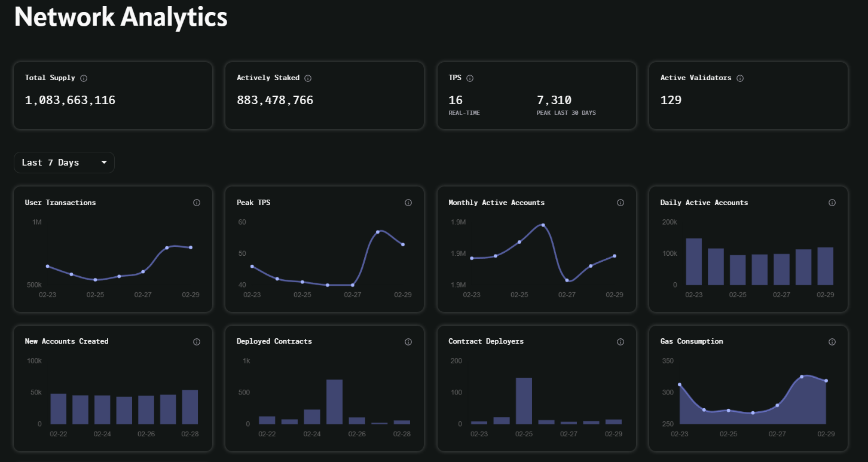Click the 02-29 point on User Transactions line

[x=191, y=247]
